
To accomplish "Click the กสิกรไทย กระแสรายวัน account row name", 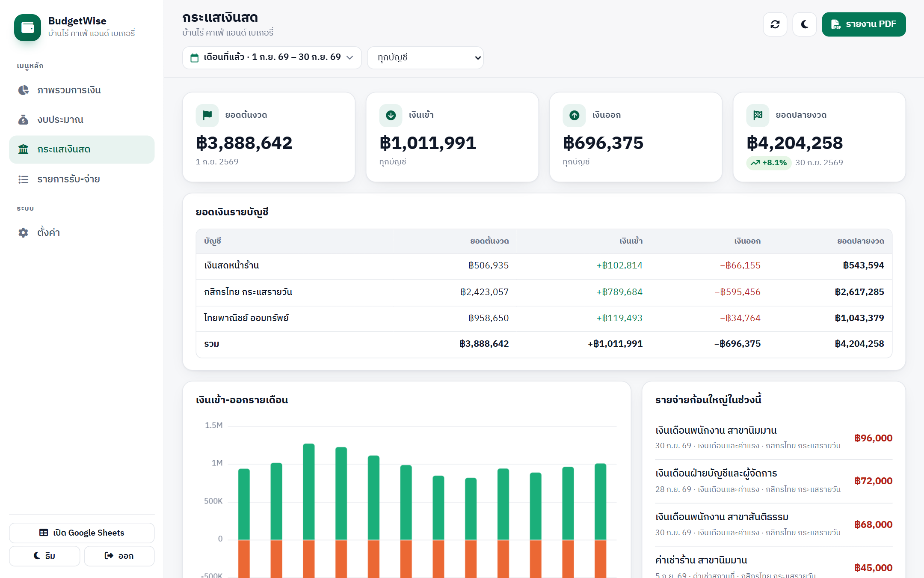I will pyautogui.click(x=248, y=292).
